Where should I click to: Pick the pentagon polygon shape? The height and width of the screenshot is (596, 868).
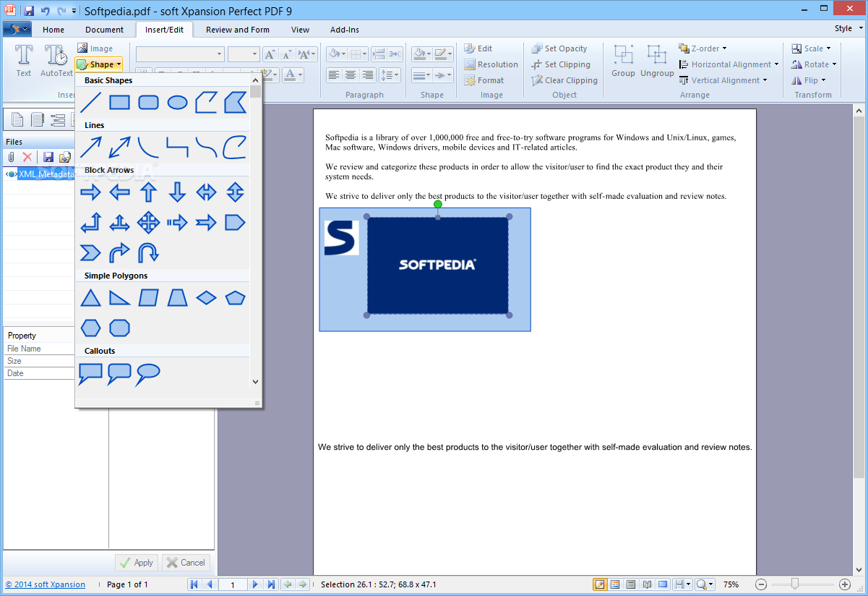pos(235,298)
